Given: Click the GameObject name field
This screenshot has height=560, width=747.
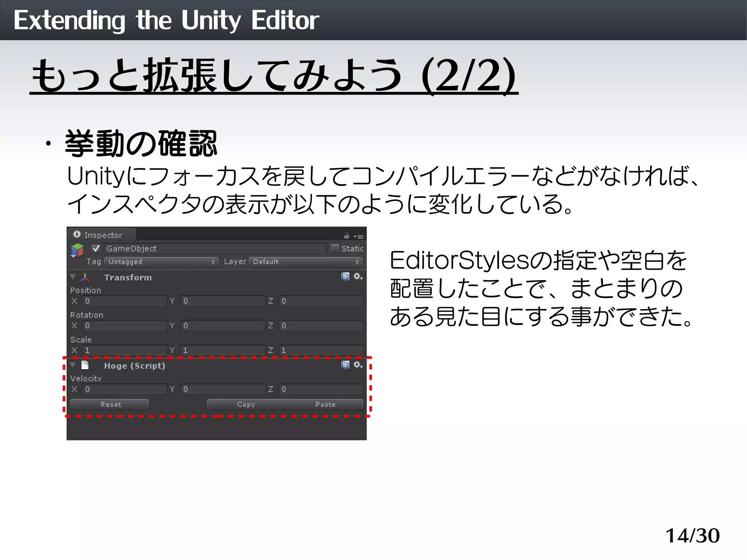Looking at the screenshot, I should [215, 248].
